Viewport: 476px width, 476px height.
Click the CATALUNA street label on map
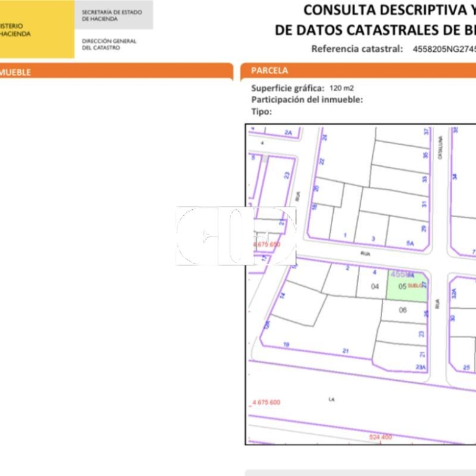[x=440, y=148]
